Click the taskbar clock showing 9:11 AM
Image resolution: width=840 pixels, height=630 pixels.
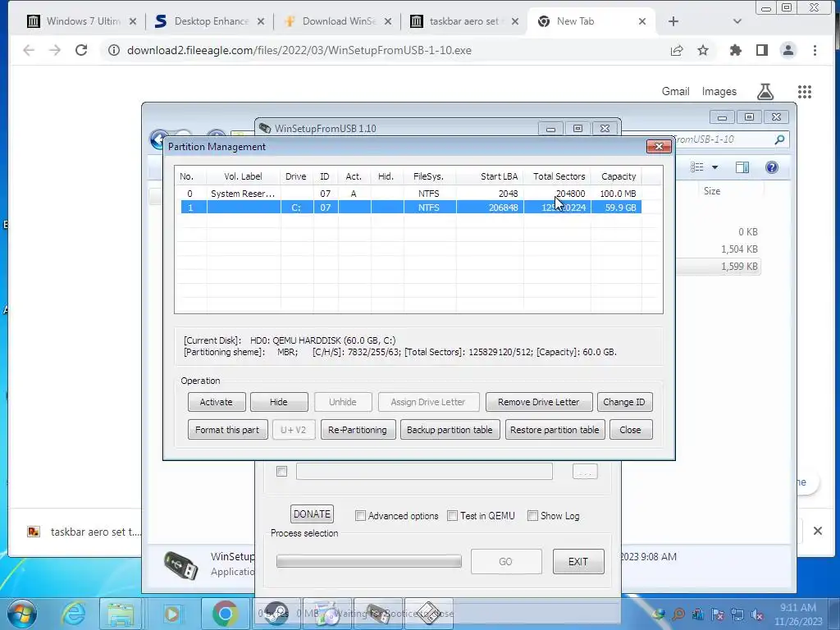[797, 614]
